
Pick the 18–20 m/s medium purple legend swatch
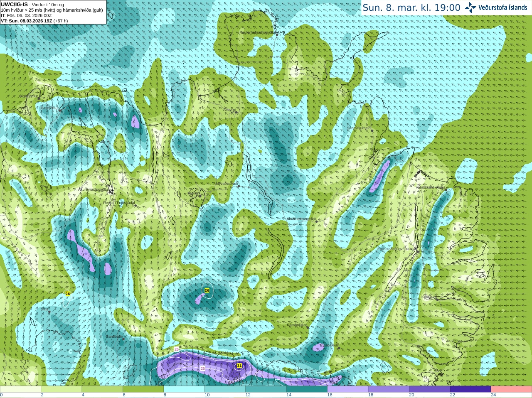point(389,389)
